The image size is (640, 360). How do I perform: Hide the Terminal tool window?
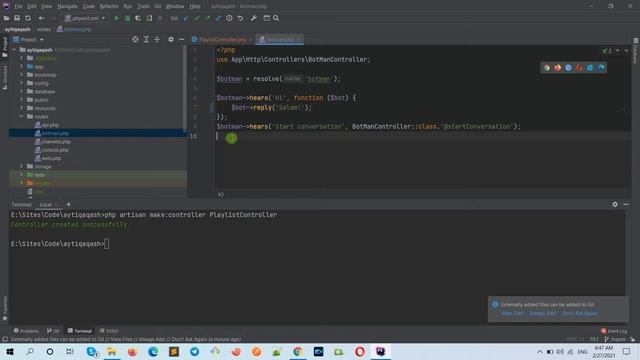tap(626, 204)
